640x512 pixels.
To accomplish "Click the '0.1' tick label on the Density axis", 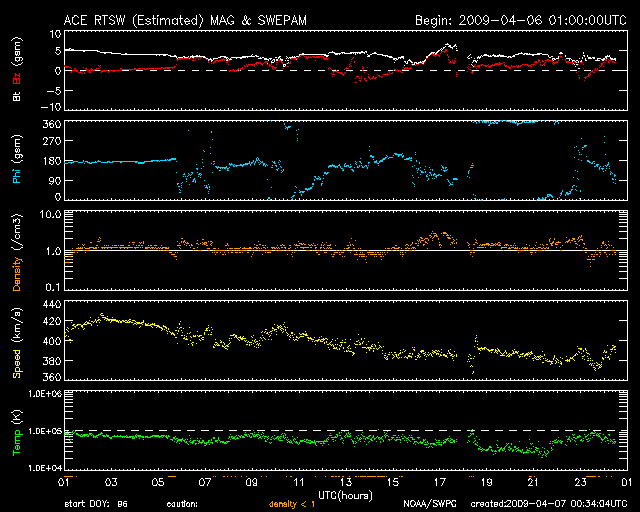I will point(53,287).
